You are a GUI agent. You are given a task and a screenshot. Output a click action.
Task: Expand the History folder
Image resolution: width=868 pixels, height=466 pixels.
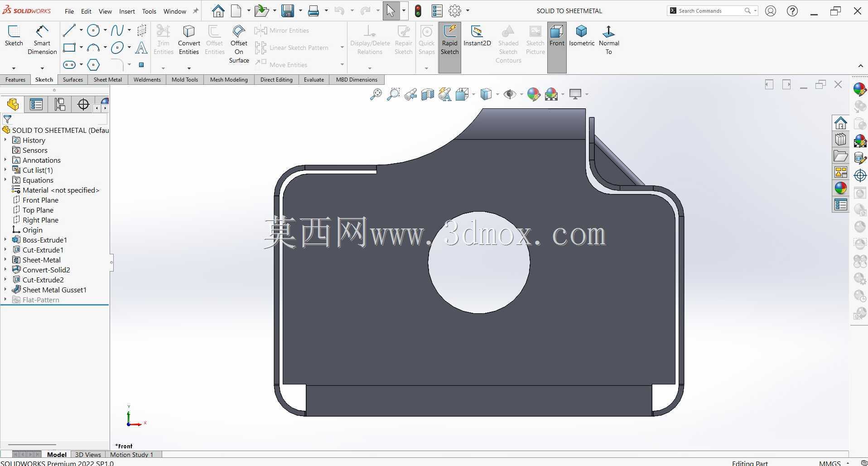click(x=5, y=140)
